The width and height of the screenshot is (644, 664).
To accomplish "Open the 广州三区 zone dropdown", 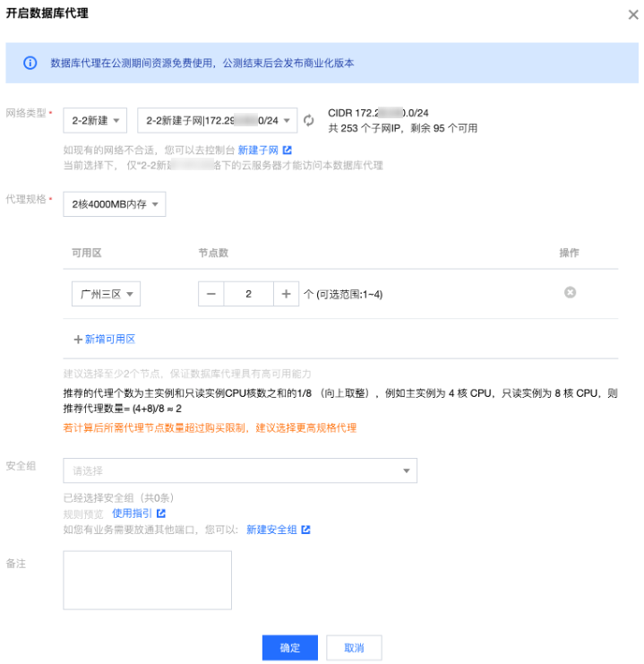I will click(x=106, y=294).
